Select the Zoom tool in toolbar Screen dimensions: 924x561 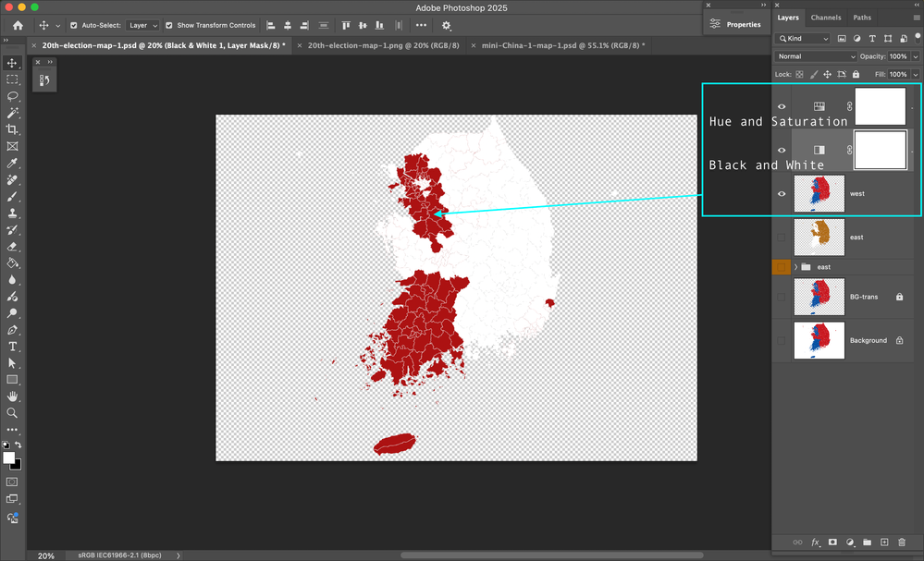12,413
